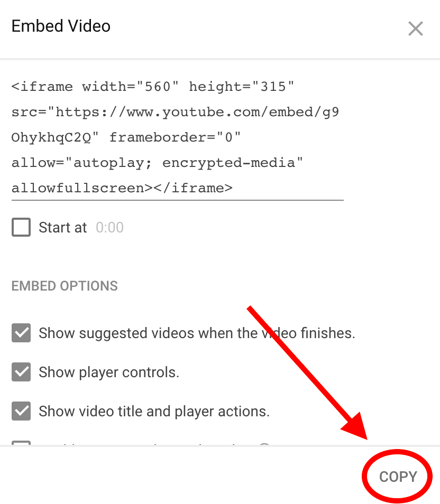
Task: Click the Embed Video dialog title
Action: click(61, 26)
